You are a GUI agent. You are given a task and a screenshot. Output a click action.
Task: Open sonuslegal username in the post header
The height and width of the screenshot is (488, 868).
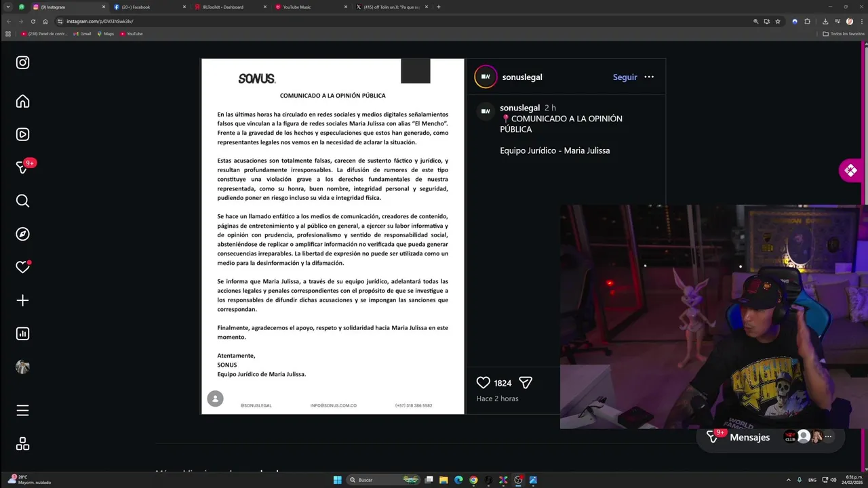[x=522, y=77]
